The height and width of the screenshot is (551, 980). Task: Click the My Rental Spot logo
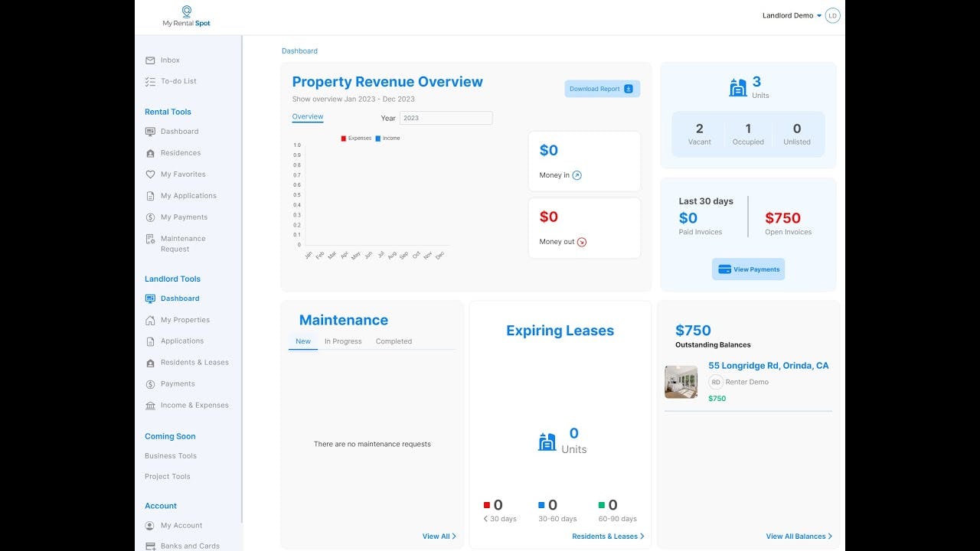coord(185,15)
